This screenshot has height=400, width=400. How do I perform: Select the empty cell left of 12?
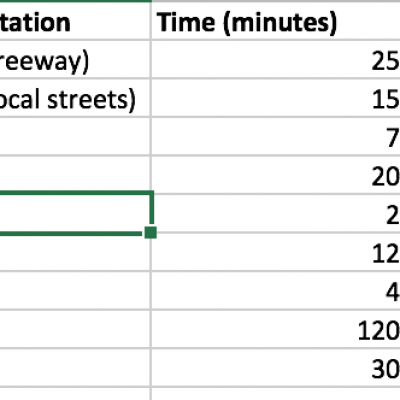click(x=75, y=252)
